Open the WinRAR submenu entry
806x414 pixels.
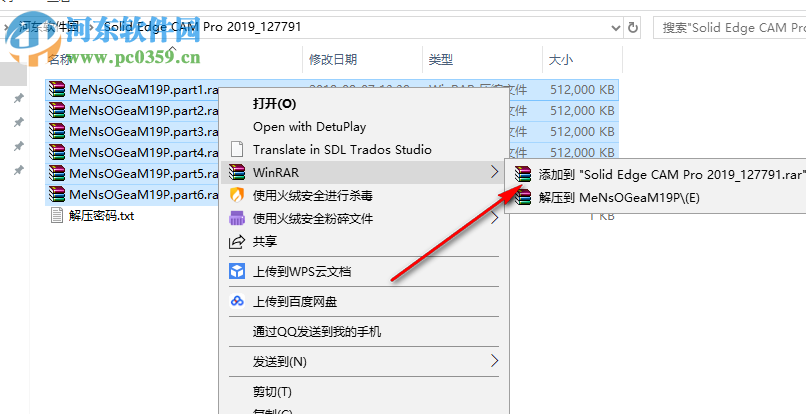(x=364, y=172)
